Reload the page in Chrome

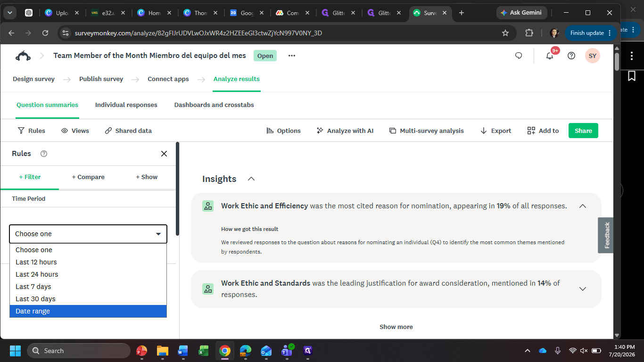tap(45, 33)
